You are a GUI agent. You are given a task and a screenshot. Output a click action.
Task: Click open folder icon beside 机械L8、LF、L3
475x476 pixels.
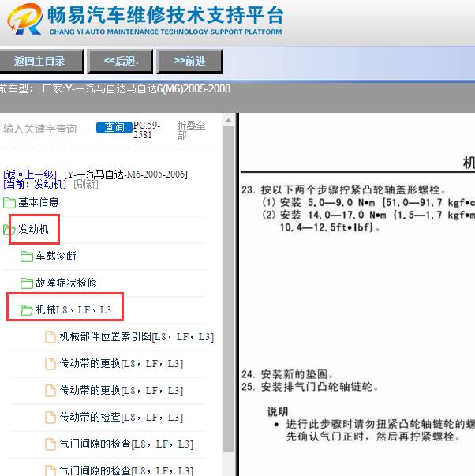[x=26, y=310]
